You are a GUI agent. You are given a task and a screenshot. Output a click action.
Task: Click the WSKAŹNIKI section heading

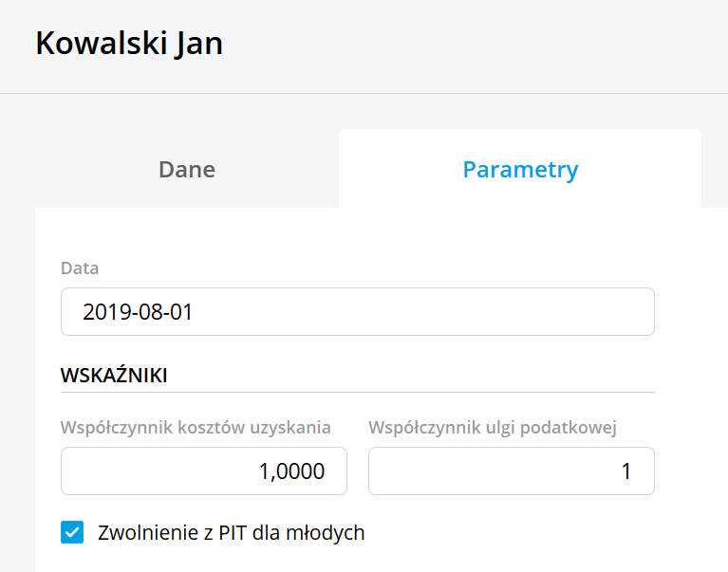(114, 375)
